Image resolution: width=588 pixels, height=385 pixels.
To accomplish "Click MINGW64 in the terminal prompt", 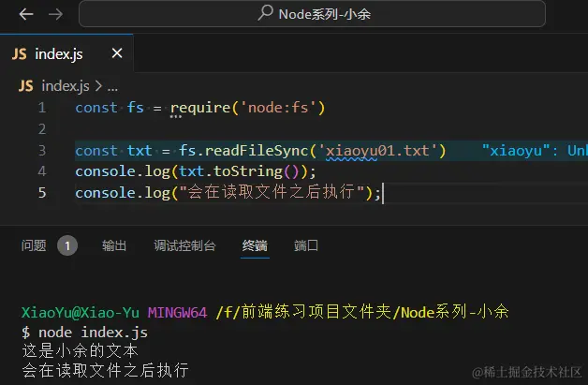I will [177, 312].
